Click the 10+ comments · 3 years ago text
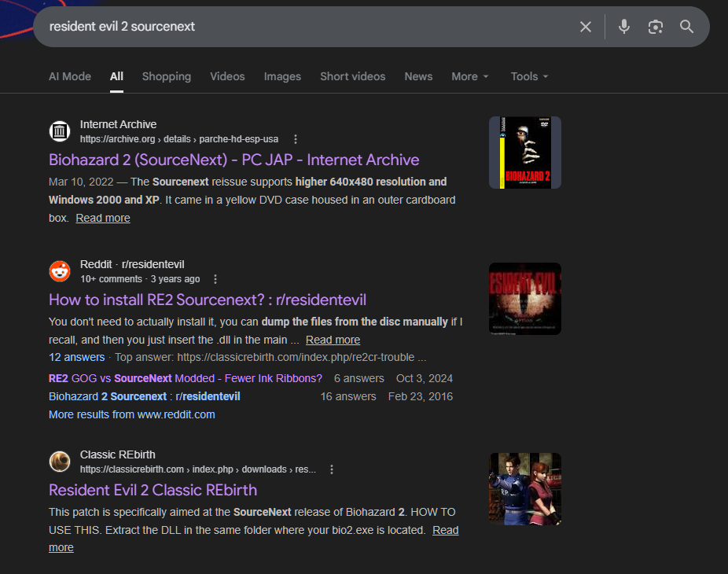 140,279
